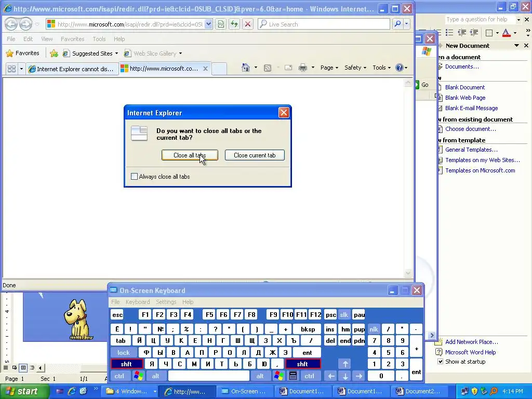Expand Web Slice Gallery dropdown
The height and width of the screenshot is (399, 532).
point(180,54)
